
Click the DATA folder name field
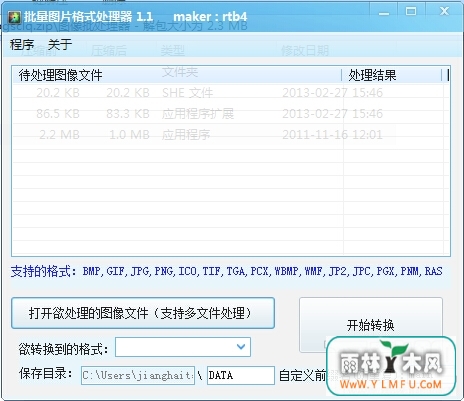(x=241, y=375)
